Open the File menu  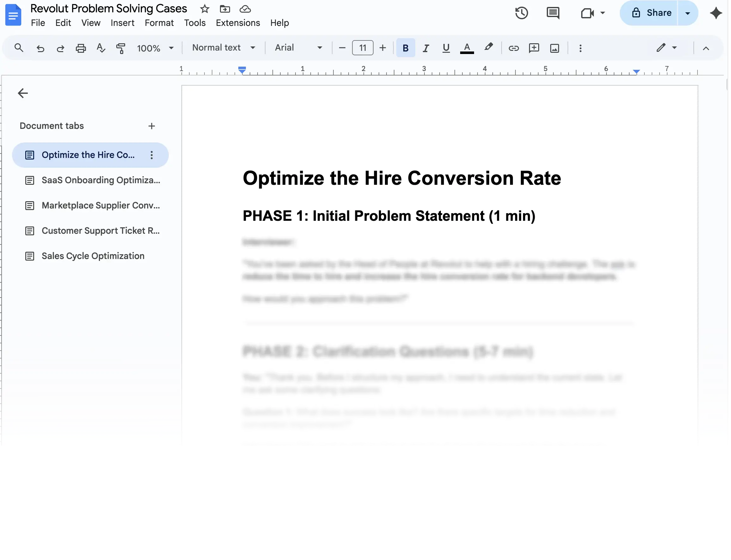click(x=38, y=23)
